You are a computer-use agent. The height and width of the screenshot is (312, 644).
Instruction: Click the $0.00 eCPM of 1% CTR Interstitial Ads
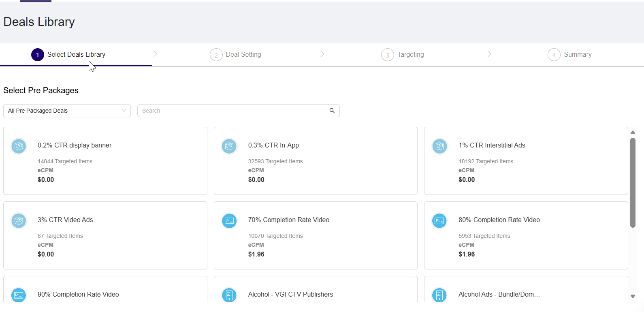click(467, 180)
